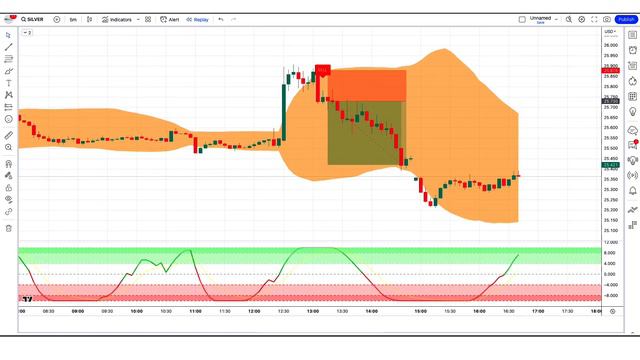
Task: Open the depth of market icon
Action: tap(632, 225)
